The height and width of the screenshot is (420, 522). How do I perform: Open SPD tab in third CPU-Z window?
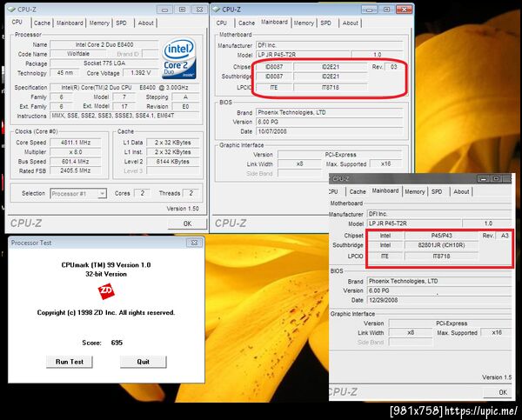[437, 191]
